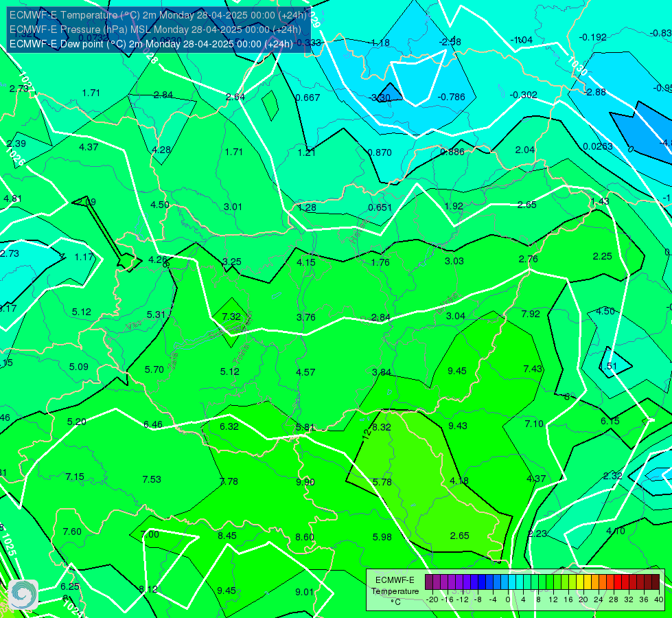
Task: Click the yellow legend swatch near 20
Action: click(580, 582)
